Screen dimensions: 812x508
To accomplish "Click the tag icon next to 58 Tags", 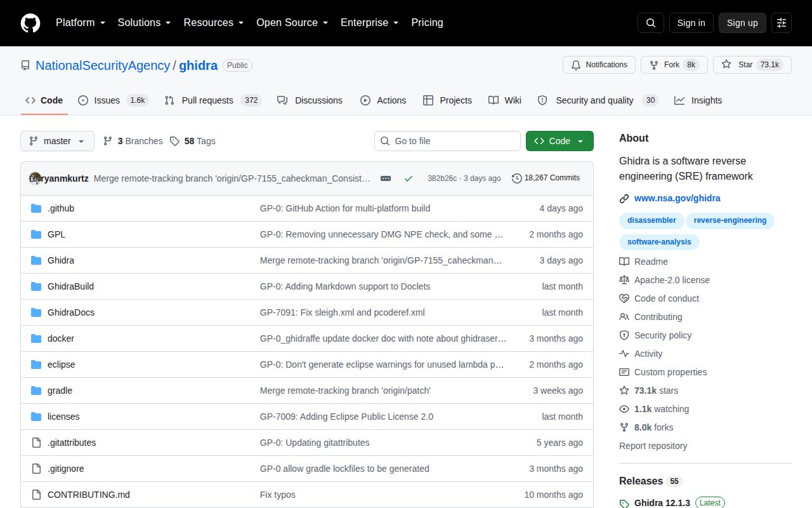I will point(174,141).
